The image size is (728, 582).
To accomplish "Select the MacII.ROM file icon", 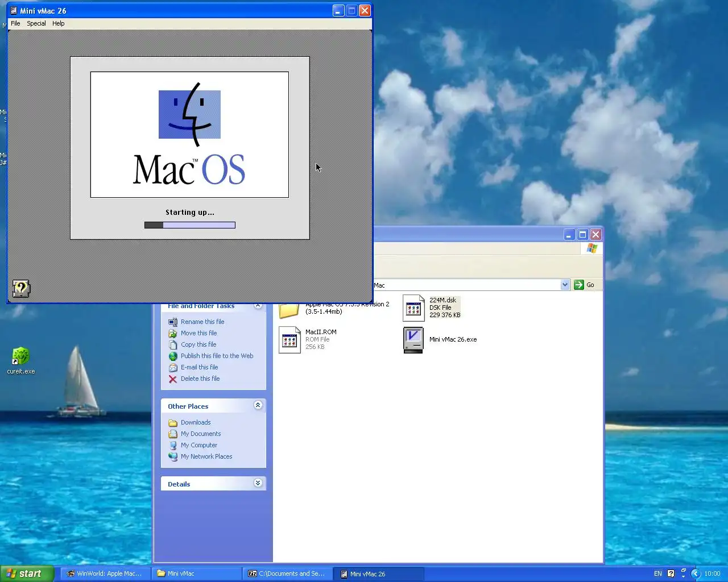I will pos(289,340).
